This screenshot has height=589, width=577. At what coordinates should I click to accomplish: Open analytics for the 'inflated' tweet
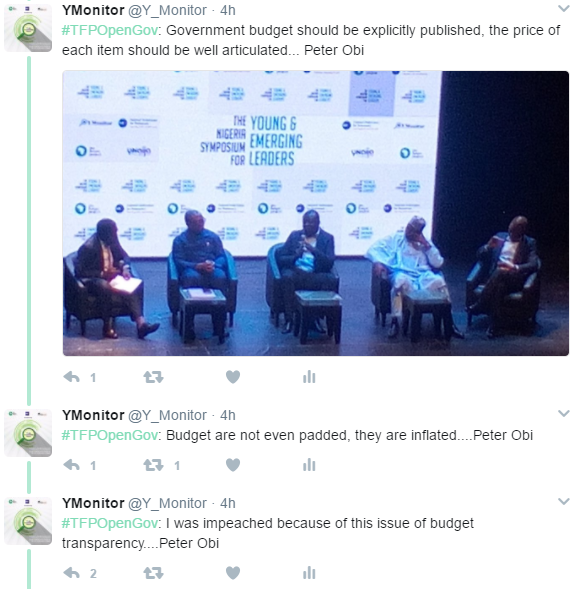click(x=309, y=465)
